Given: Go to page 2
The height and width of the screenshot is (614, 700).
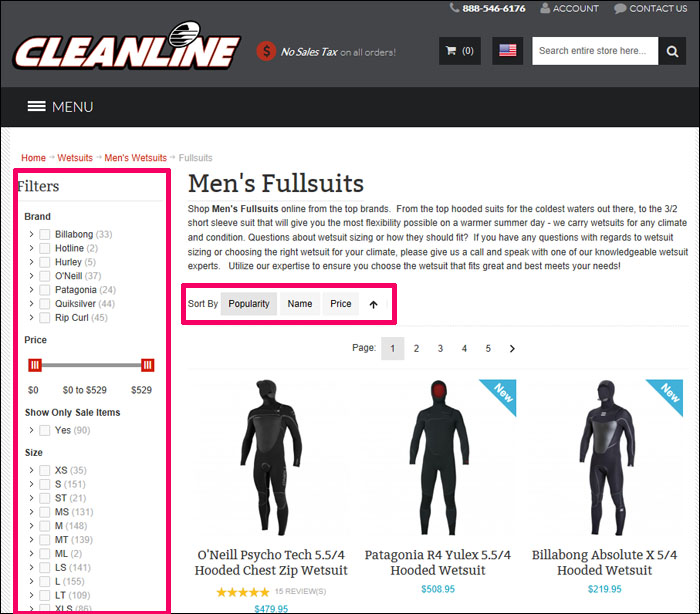Looking at the screenshot, I should 416,348.
